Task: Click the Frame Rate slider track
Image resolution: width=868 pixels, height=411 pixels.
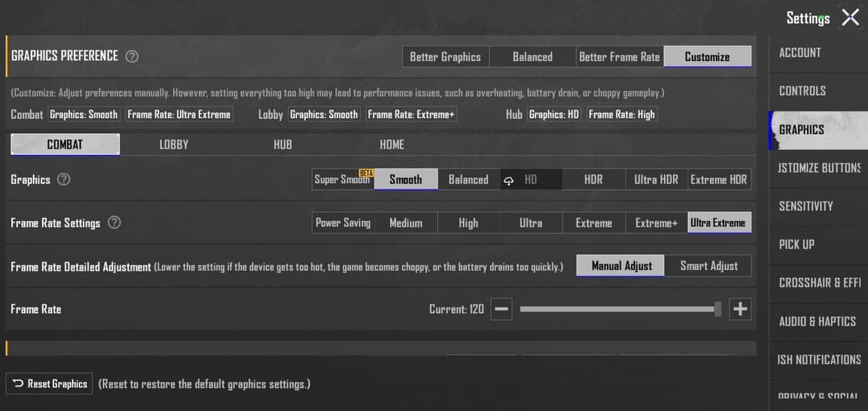Action: click(617, 310)
